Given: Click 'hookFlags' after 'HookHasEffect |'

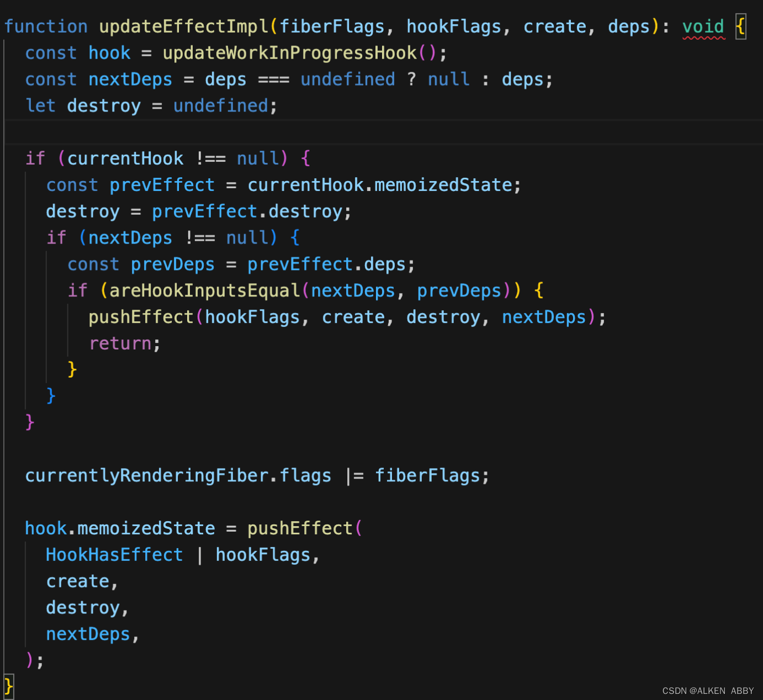Looking at the screenshot, I should [x=263, y=555].
